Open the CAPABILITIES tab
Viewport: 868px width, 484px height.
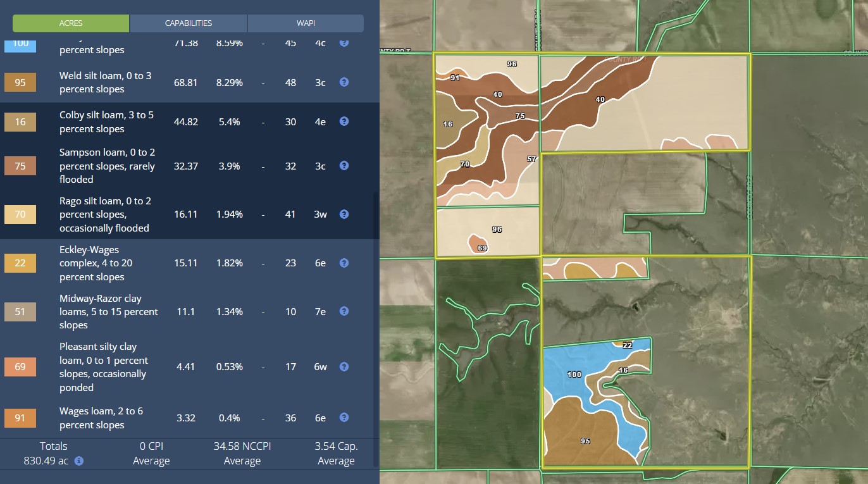pos(189,23)
